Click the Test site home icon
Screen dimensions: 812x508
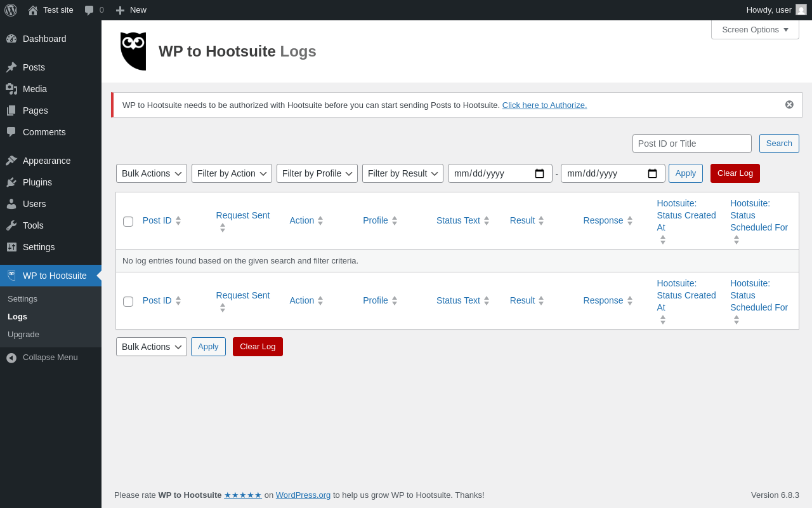[33, 10]
